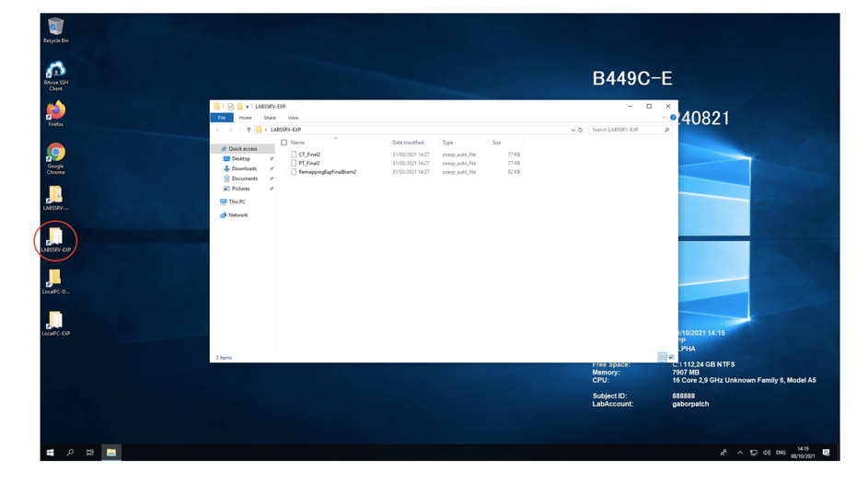Click the Properties quick access toolbar icon
Screen dimensions: 868x483
(x=230, y=106)
